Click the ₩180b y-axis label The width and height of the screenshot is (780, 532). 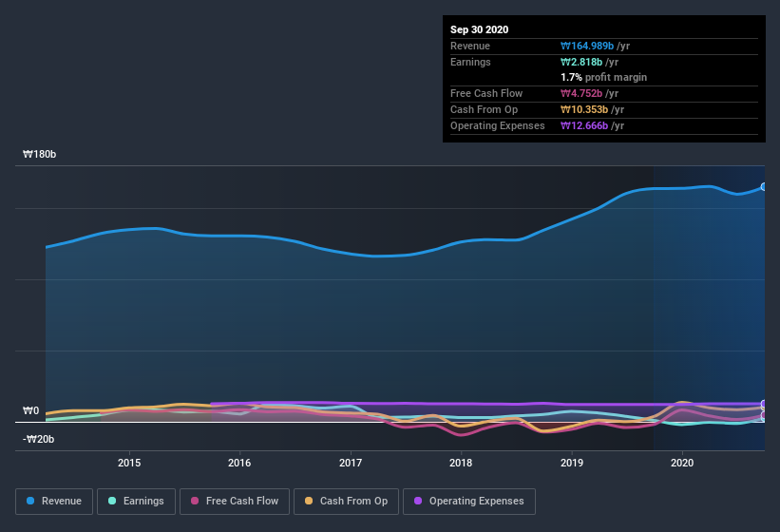coord(39,154)
